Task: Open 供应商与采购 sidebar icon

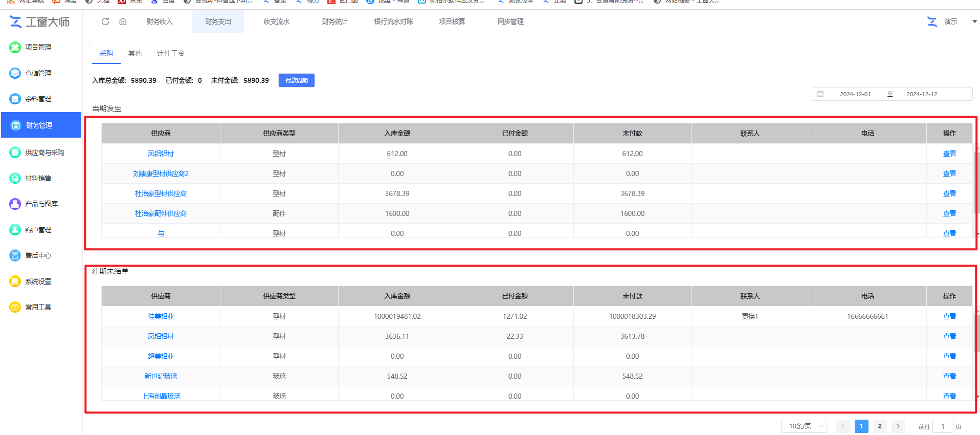Action: [15, 153]
